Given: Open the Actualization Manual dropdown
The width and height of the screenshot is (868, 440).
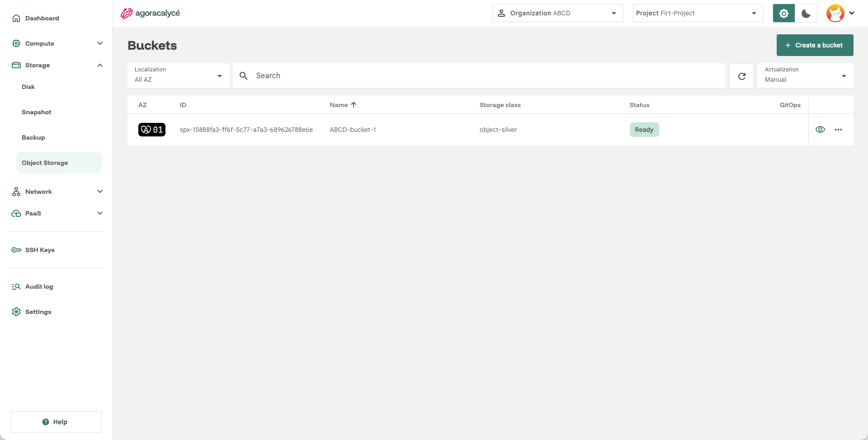Looking at the screenshot, I should (x=806, y=76).
